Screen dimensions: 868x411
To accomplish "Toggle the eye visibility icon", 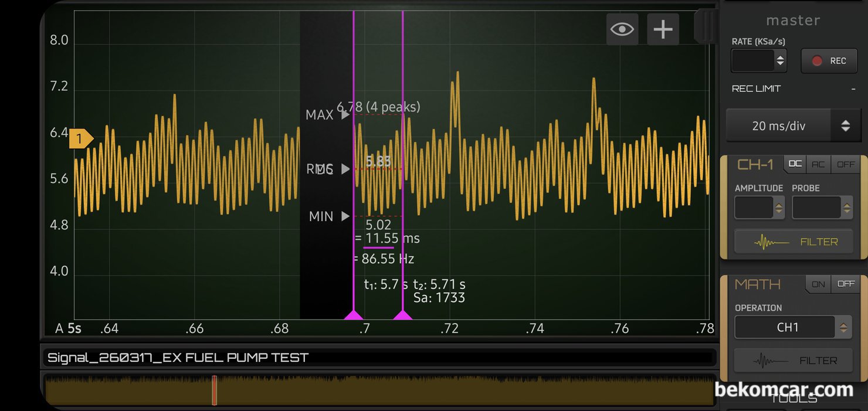I will (622, 29).
